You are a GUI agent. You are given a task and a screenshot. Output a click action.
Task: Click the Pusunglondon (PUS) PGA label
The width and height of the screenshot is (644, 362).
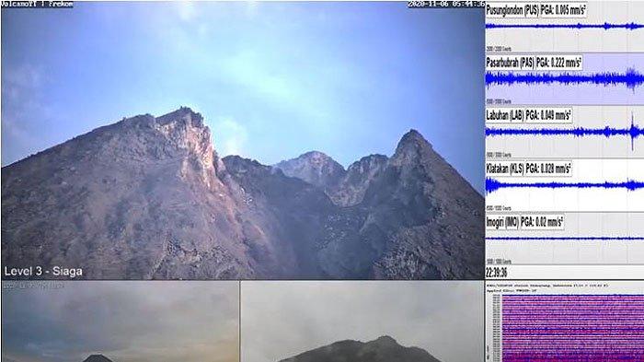(536, 10)
